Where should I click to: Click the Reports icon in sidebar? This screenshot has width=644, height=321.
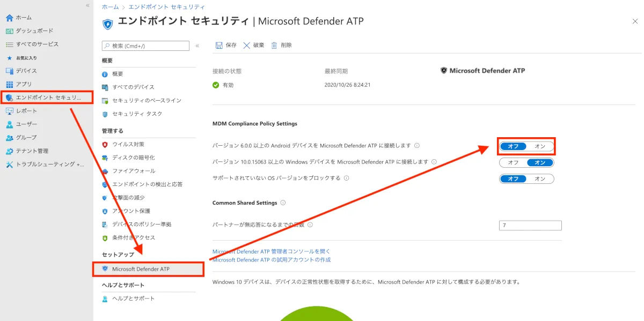pos(9,111)
